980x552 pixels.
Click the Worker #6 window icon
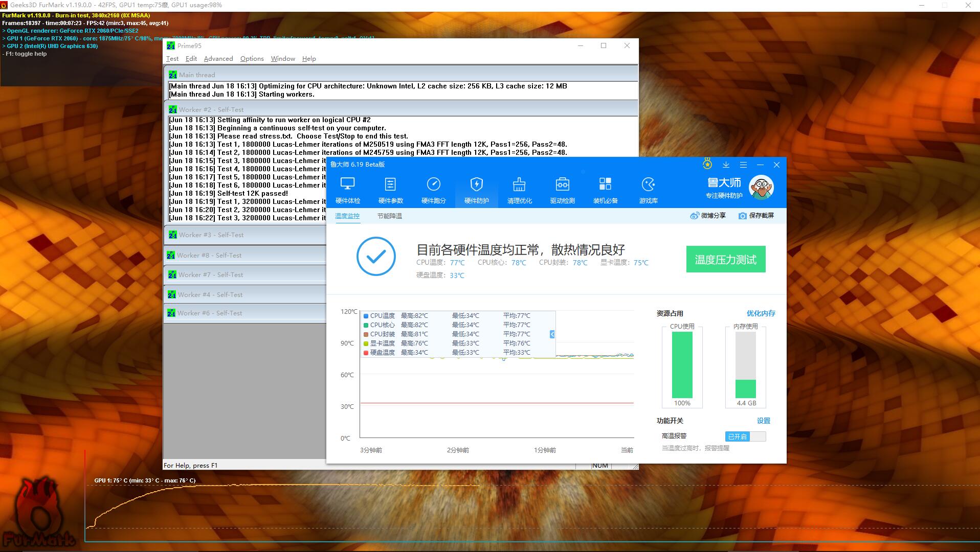tap(171, 313)
